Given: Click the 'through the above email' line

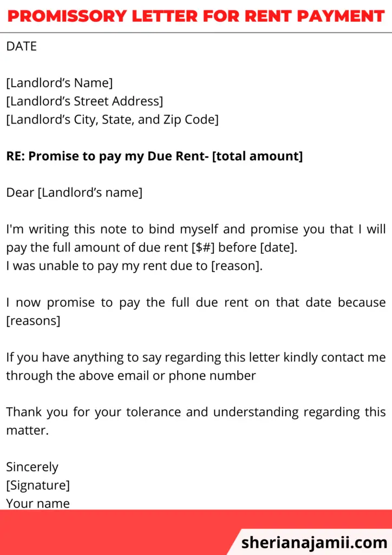Looking at the screenshot, I should click(x=131, y=376).
